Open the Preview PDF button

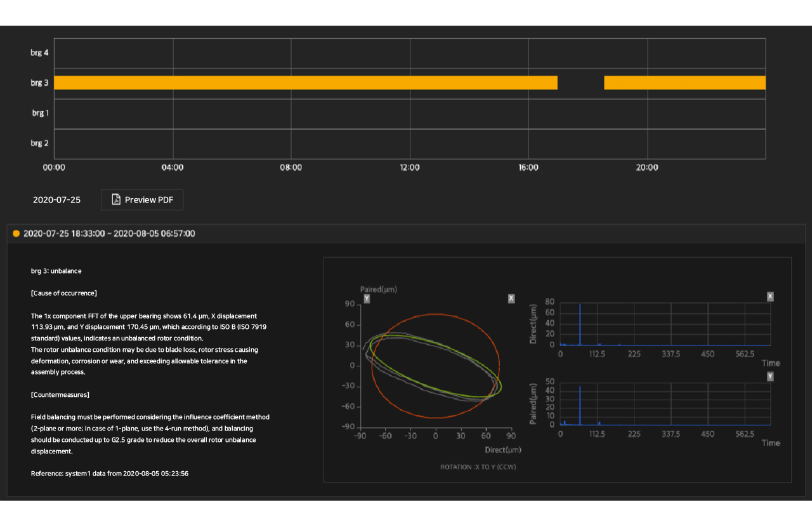click(x=142, y=199)
